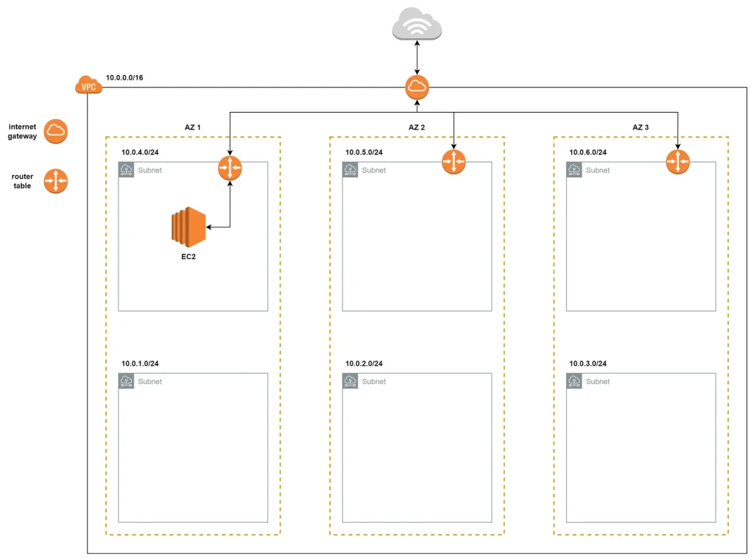Select the internet gateway on VPC border
The image size is (754, 560).
[x=417, y=87]
